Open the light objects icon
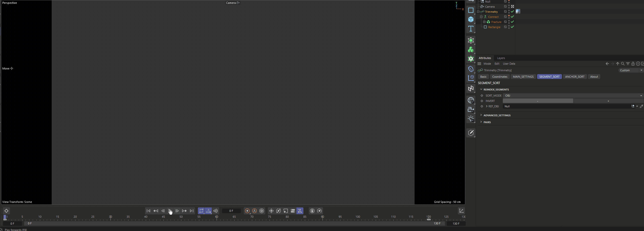This screenshot has height=231, width=644. coord(471,119)
